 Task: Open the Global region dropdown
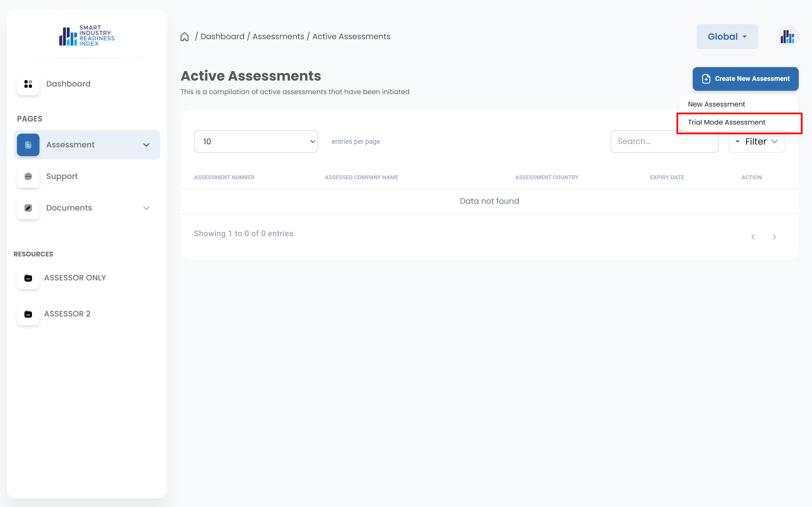(727, 37)
